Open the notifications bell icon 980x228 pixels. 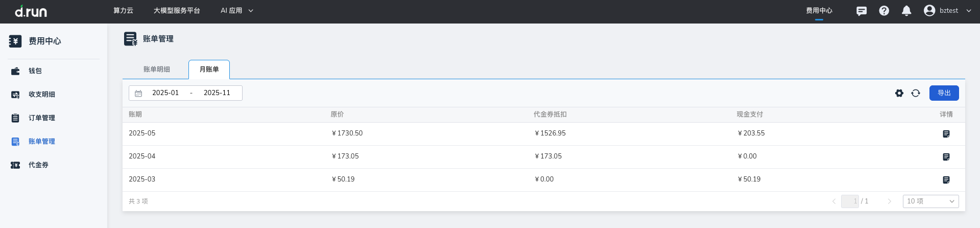coord(906,11)
